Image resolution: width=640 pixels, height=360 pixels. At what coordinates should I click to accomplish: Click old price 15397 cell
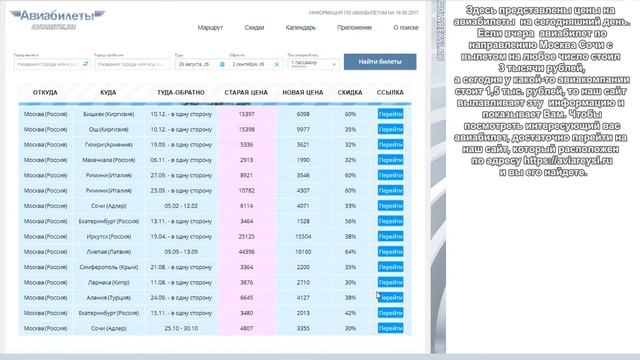tap(247, 114)
